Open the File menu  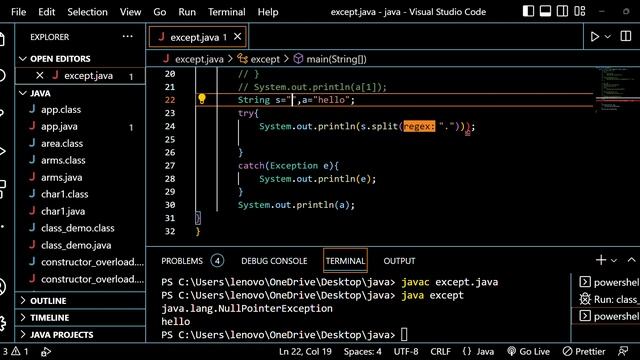point(18,12)
